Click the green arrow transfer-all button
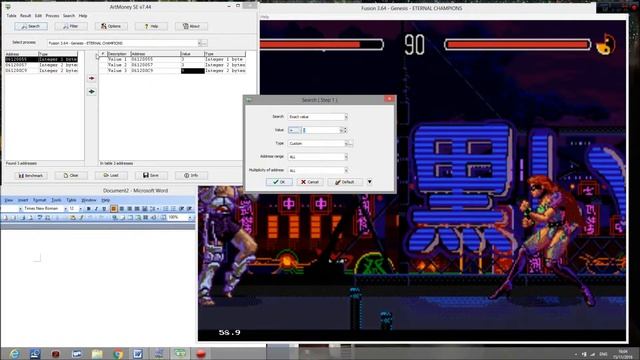The height and width of the screenshot is (360, 640). coord(91,91)
